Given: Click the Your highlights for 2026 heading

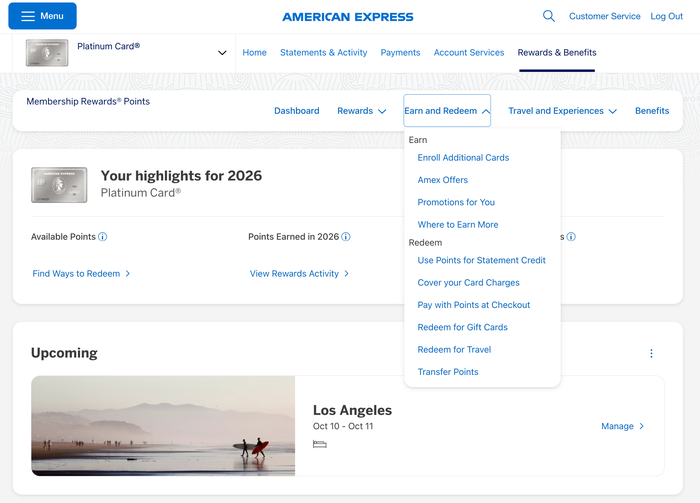Looking at the screenshot, I should tap(181, 175).
